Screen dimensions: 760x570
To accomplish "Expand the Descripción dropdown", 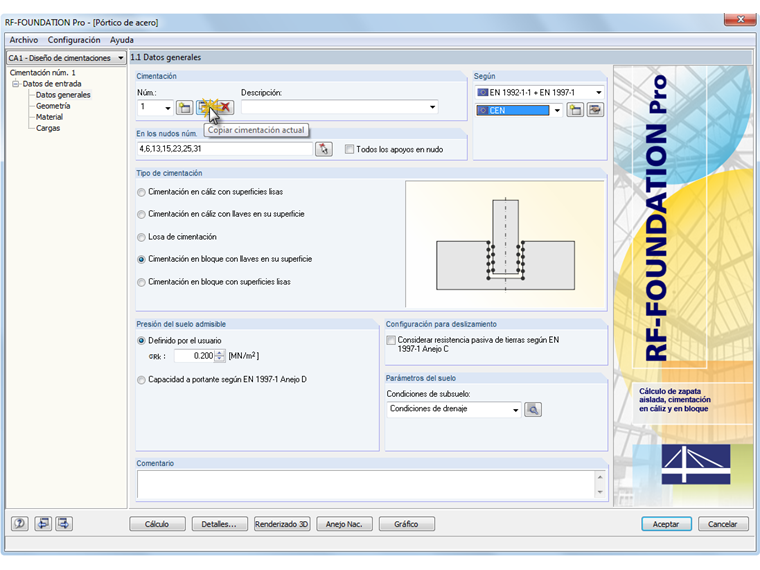I will click(432, 107).
